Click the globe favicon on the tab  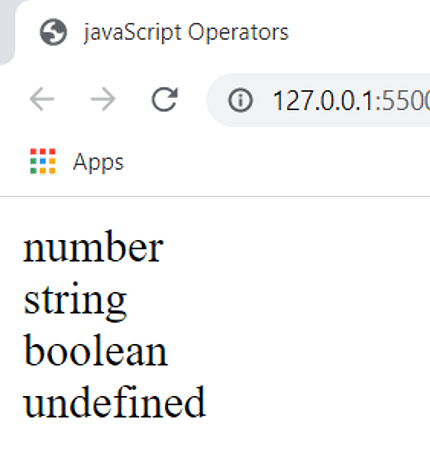53,32
